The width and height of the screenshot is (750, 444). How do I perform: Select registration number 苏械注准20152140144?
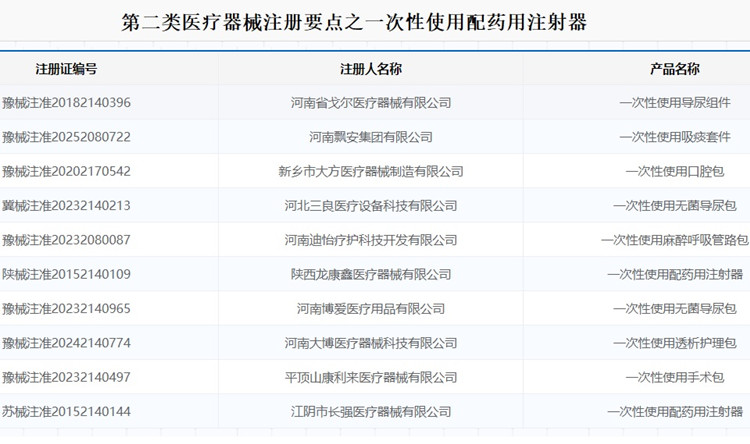click(66, 412)
